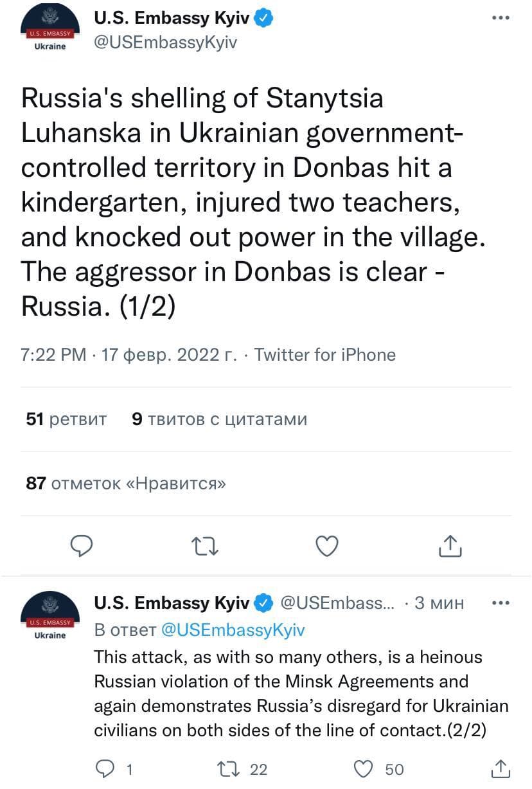
Task: Click @USEmbassyKyiv mention in reply line
Action: (x=231, y=630)
